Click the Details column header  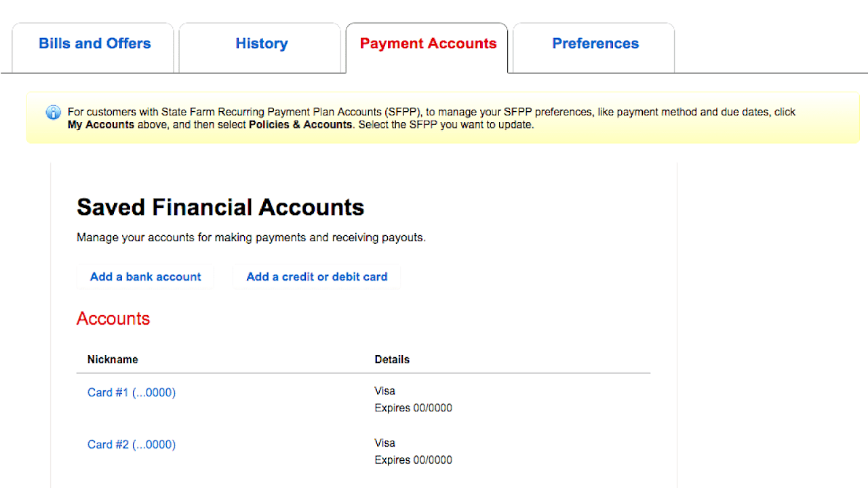[x=392, y=359]
